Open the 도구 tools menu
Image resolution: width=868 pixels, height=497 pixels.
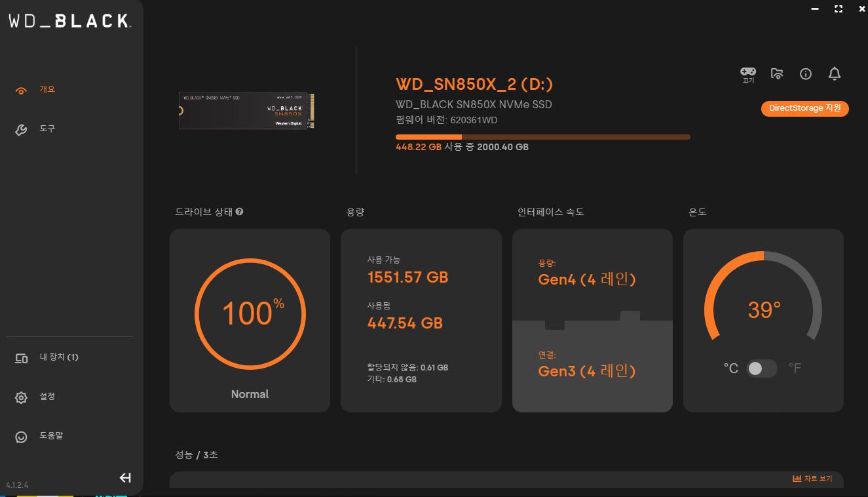47,129
